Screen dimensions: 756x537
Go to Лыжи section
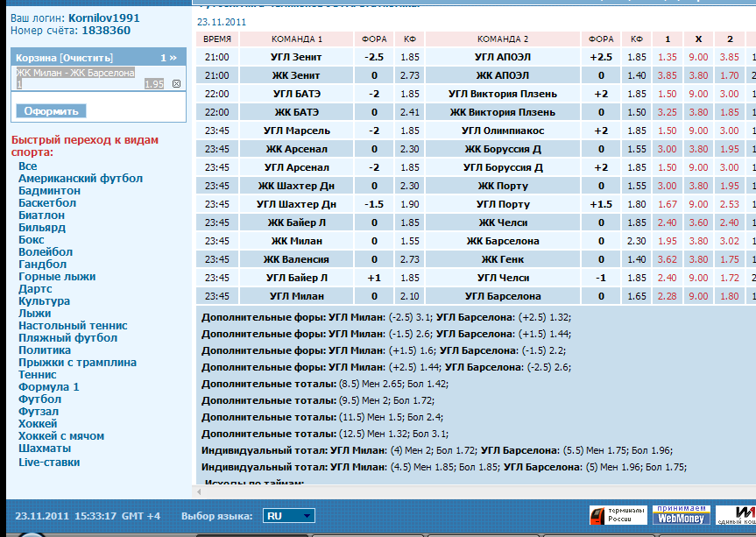click(x=35, y=314)
